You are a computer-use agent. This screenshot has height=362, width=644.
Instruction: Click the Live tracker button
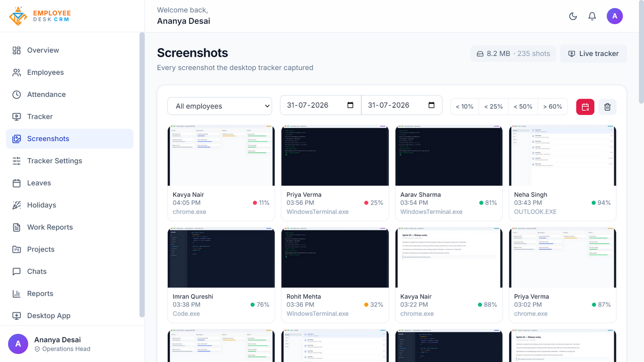[593, 54]
